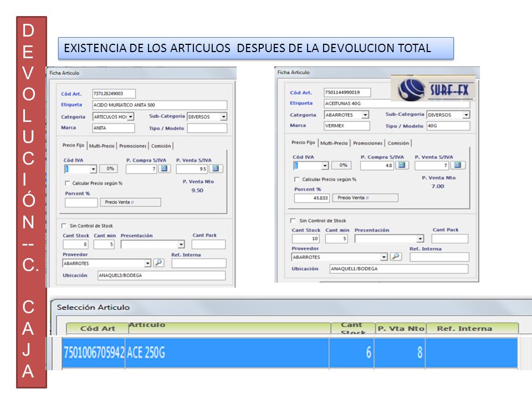Open Promociones tab in right Ficha
532x399 pixels.
[x=368, y=143]
